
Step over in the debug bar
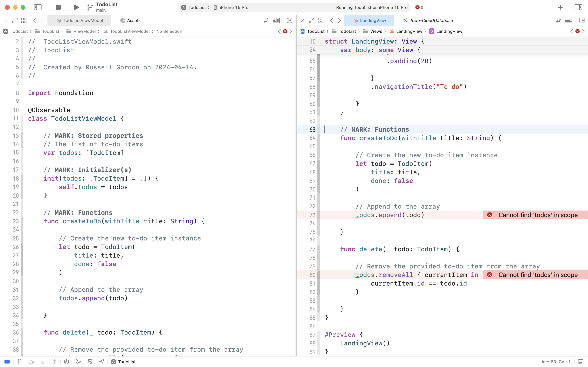click(x=31, y=362)
